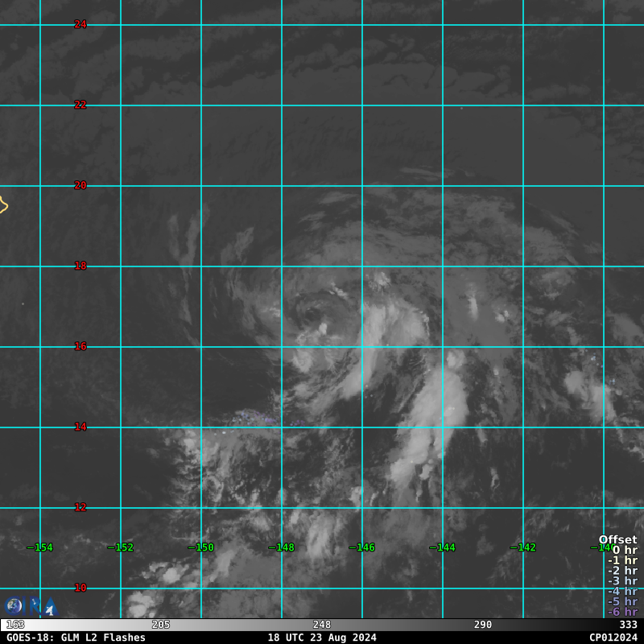Click the latitude 20 grid label
Viewport: 644px width, 644px height.
(80, 185)
